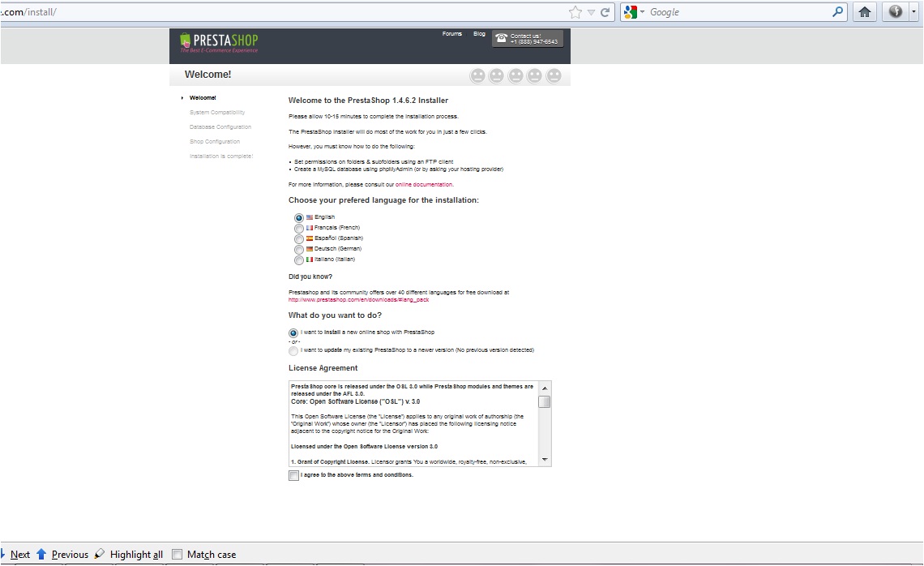This screenshot has height=566, width=924.
Task: Select System Compatibility step in sidebar
Action: [x=217, y=112]
